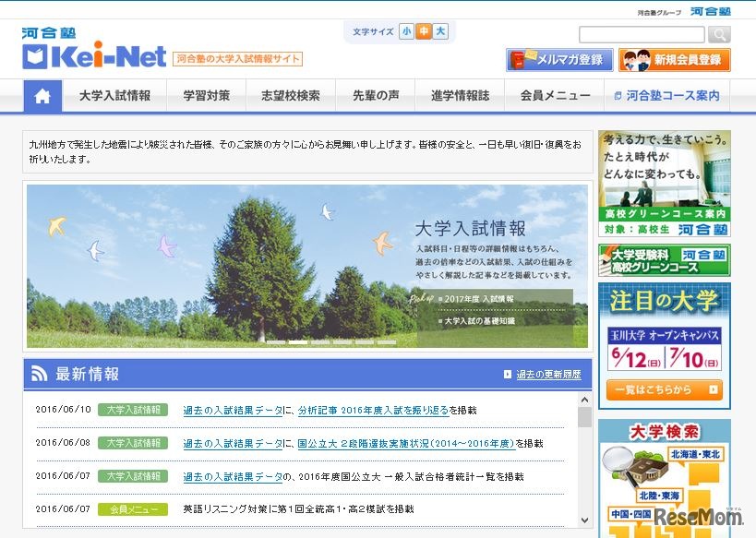Screen dimensions: 756x538
Task: Open 河合塾コース案内 link
Action: tap(667, 95)
